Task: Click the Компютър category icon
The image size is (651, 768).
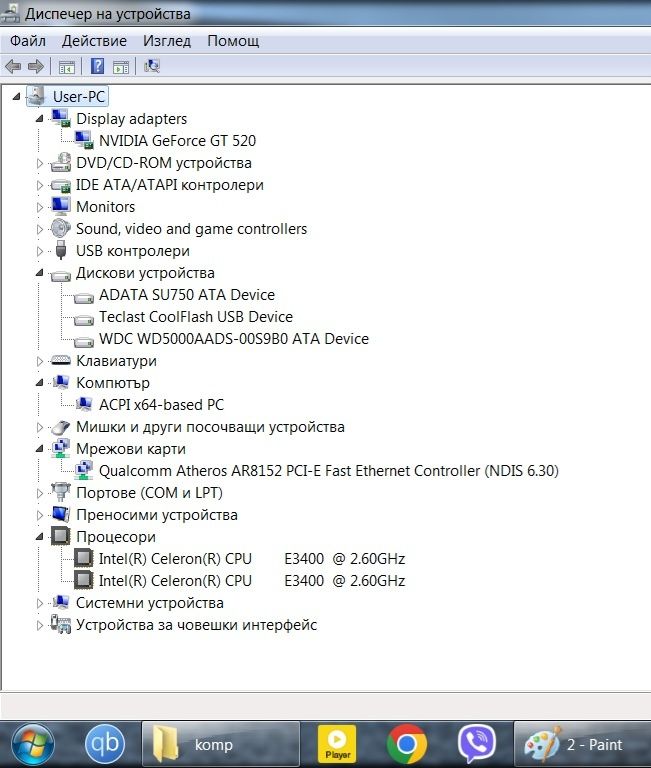Action: point(61,382)
